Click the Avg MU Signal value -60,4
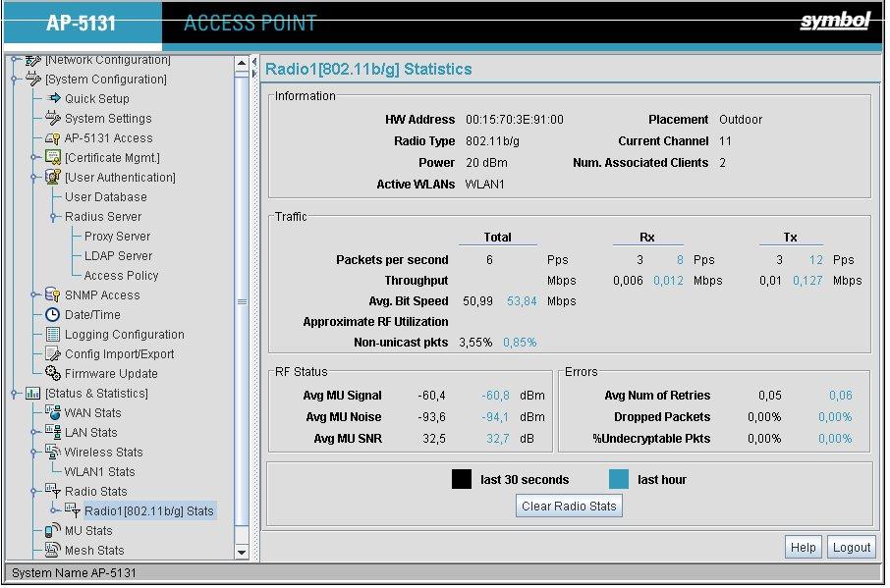The width and height of the screenshot is (890, 588). [432, 396]
